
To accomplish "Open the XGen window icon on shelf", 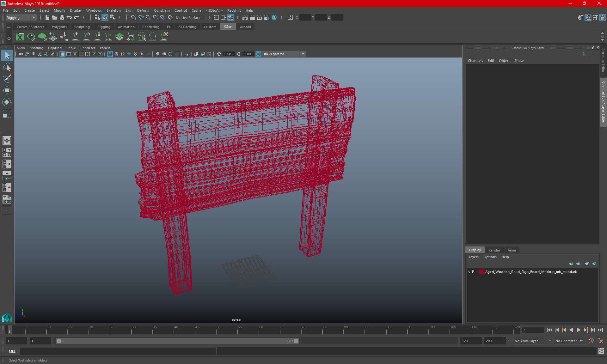I will coord(20,37).
